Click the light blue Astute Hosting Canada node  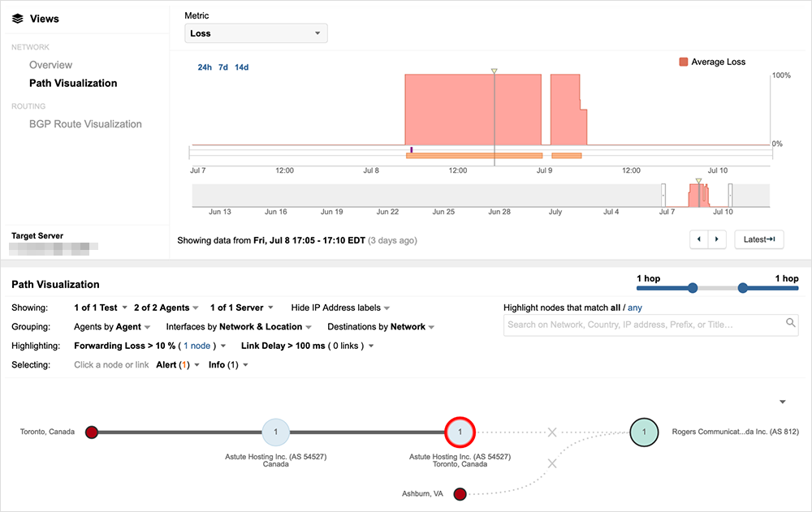point(275,432)
